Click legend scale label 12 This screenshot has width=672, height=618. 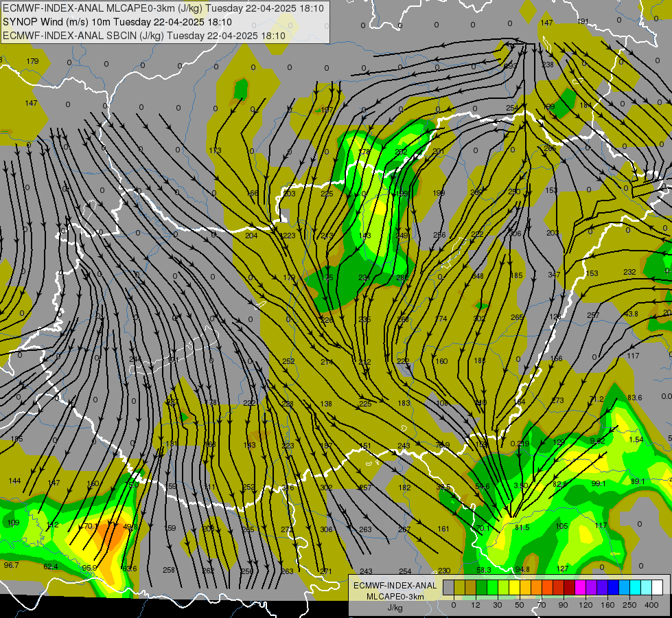[475, 605]
